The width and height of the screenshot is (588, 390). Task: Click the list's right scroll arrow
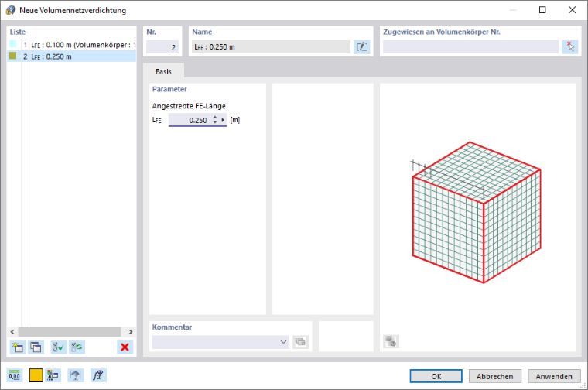pos(131,332)
